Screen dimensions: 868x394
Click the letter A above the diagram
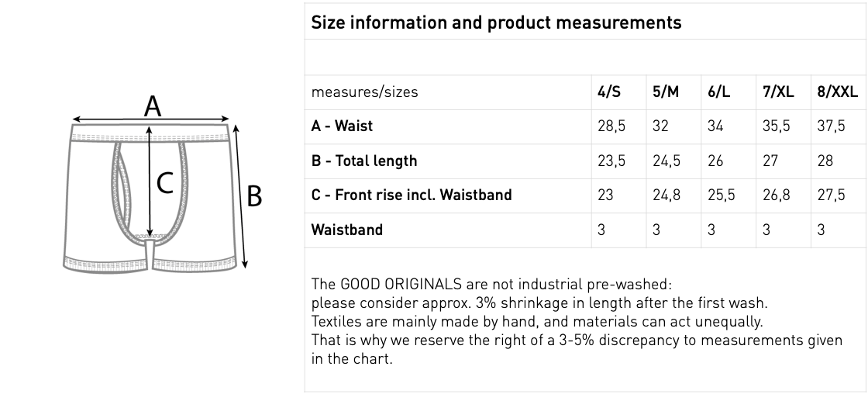(153, 106)
